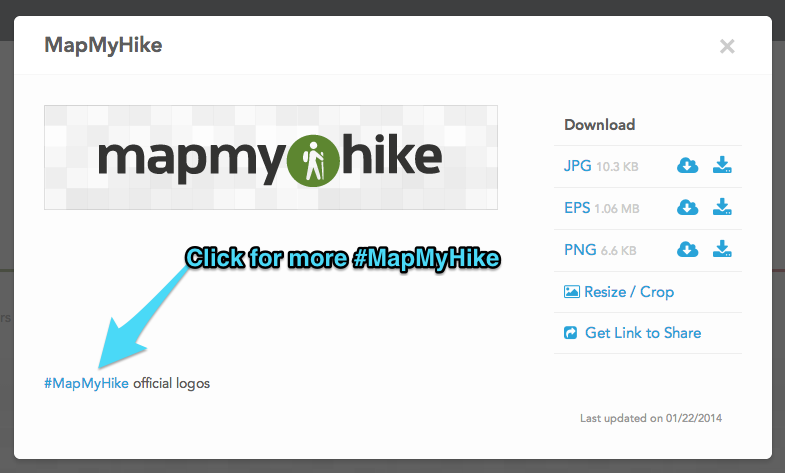Click the Download heading
This screenshot has width=785, height=473.
(x=599, y=125)
